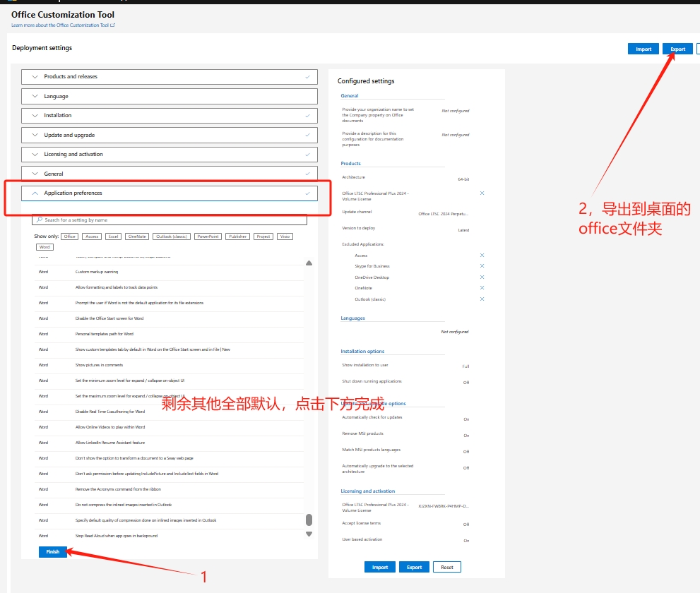Click inside the setting search input field
Viewport: 700px width, 593px height.
pos(170,220)
